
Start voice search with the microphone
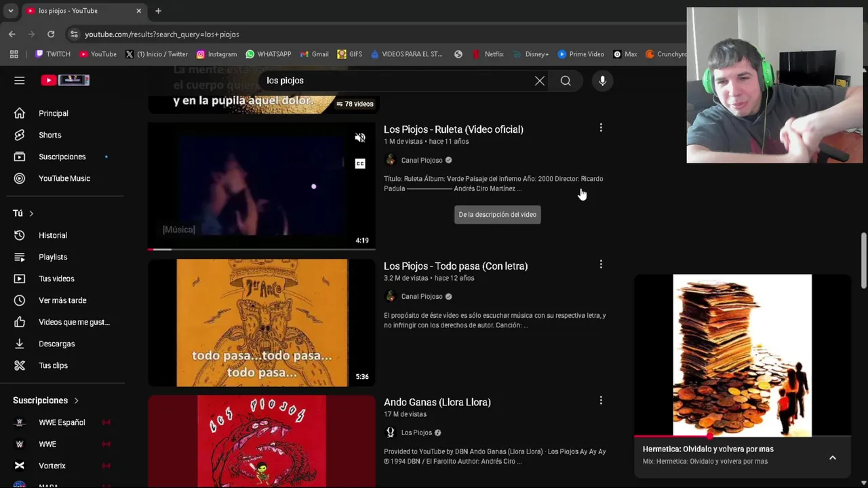[x=602, y=81]
